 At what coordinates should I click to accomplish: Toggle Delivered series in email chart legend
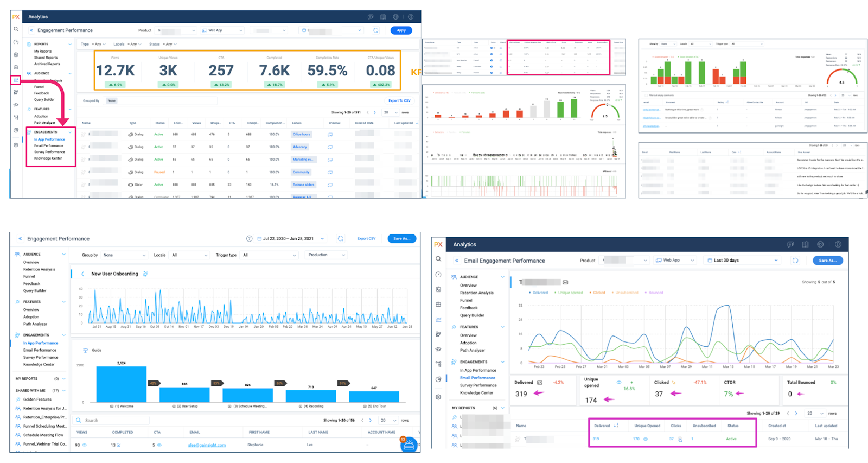(539, 293)
